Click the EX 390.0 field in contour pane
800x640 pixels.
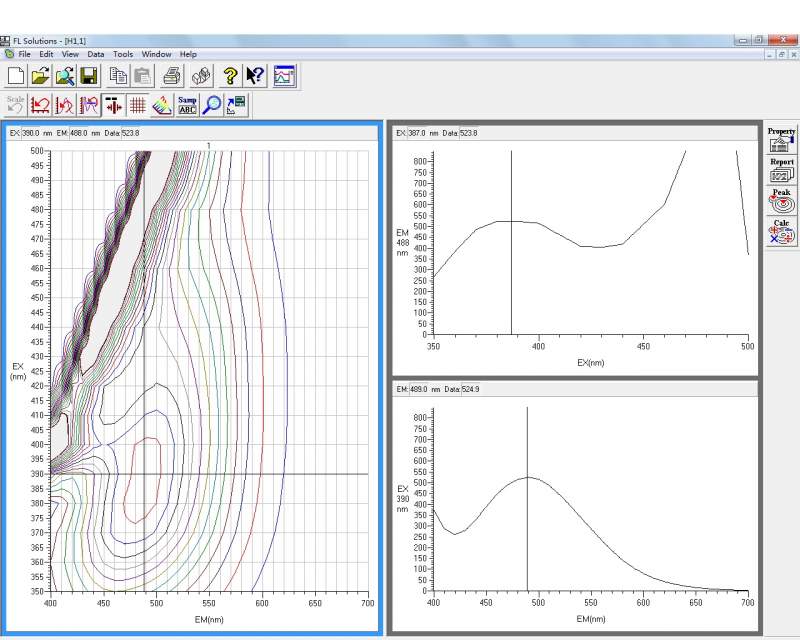coord(31,133)
